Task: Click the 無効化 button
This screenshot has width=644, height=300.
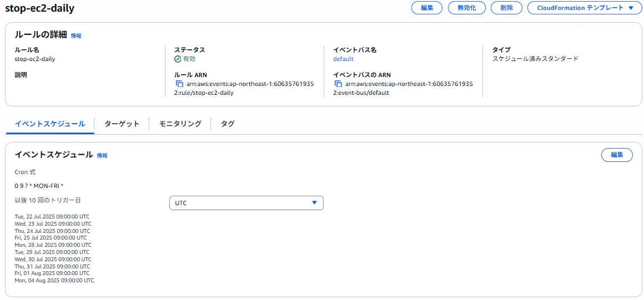Action: [466, 8]
